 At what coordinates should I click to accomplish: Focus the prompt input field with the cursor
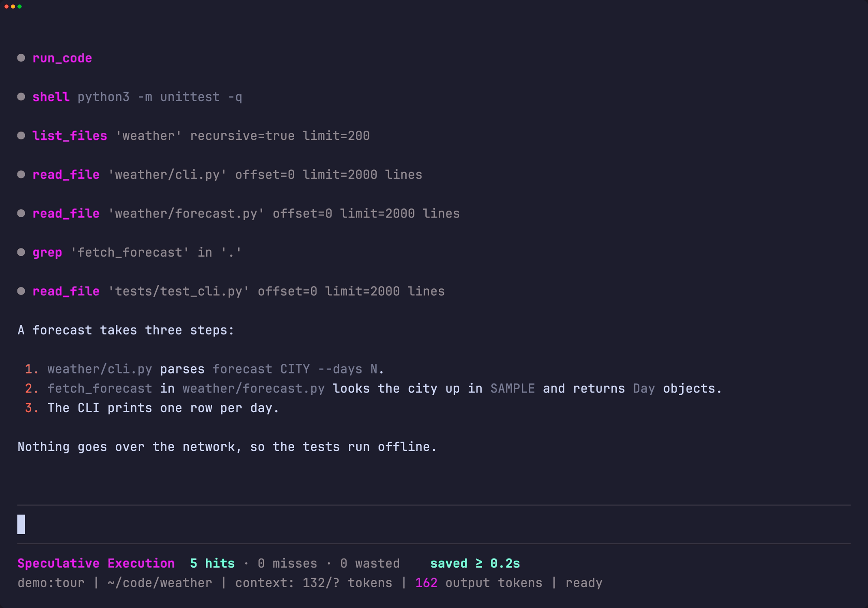(x=434, y=524)
